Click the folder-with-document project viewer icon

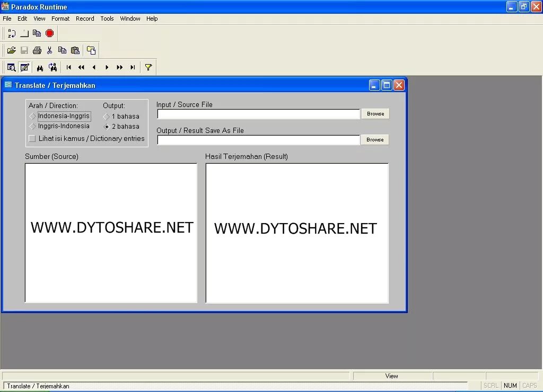91,50
